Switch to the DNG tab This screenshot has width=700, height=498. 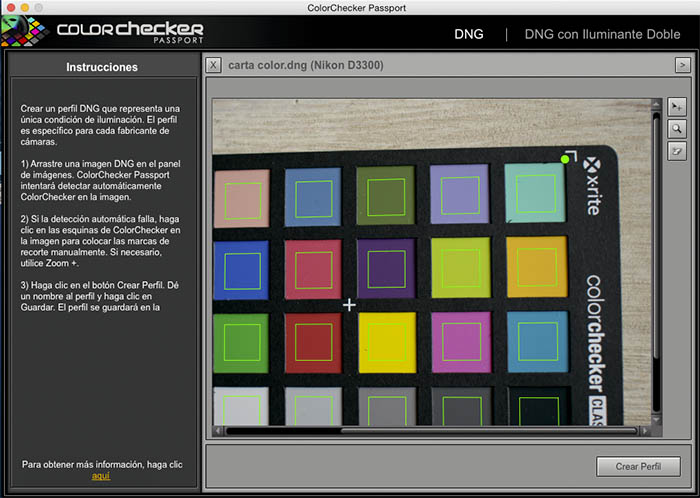(469, 34)
